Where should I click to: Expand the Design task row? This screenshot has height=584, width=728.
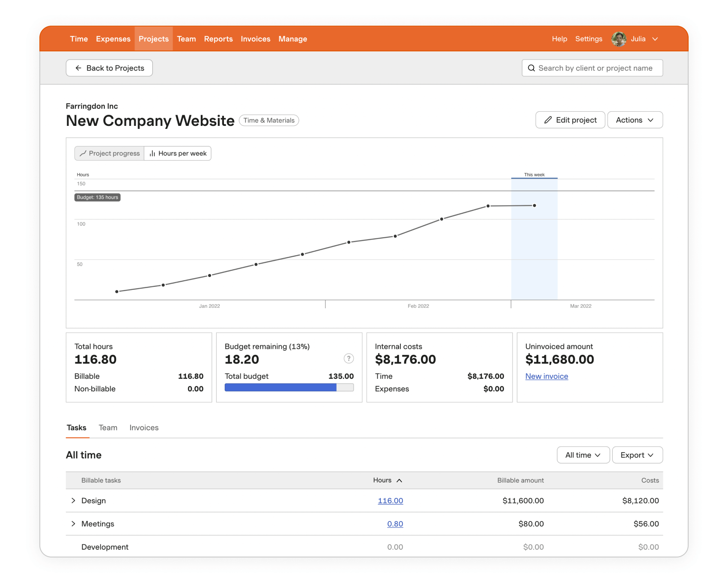click(x=73, y=500)
